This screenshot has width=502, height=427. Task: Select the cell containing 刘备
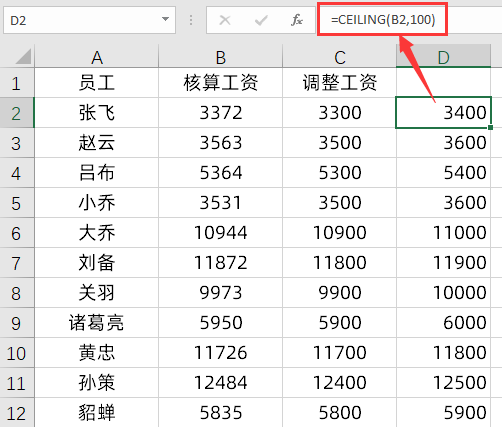[97, 263]
